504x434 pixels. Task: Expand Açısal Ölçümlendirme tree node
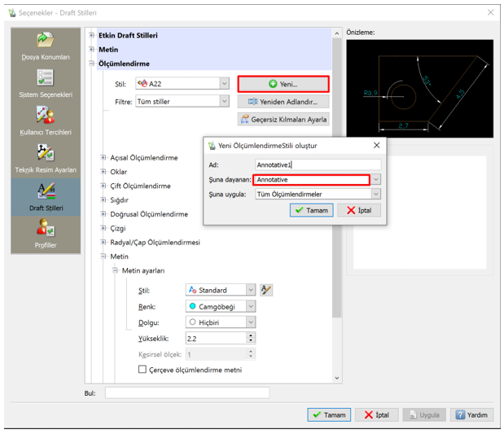(x=103, y=158)
